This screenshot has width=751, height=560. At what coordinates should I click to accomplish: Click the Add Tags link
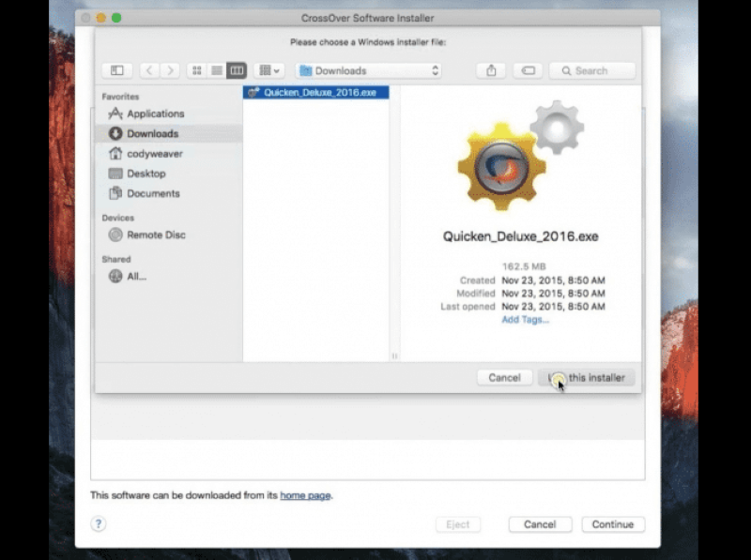(525, 320)
